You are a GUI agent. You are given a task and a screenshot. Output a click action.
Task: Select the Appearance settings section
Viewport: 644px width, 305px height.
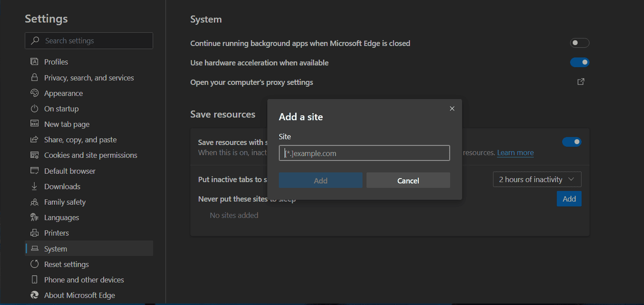pos(89,93)
